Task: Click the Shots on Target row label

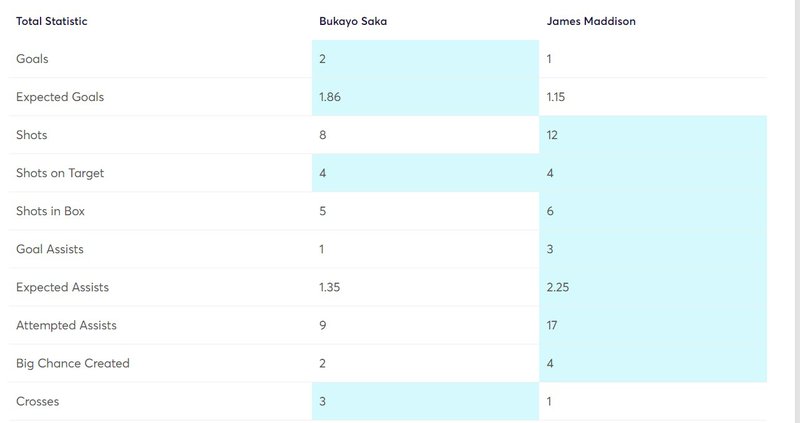Action: (60, 173)
